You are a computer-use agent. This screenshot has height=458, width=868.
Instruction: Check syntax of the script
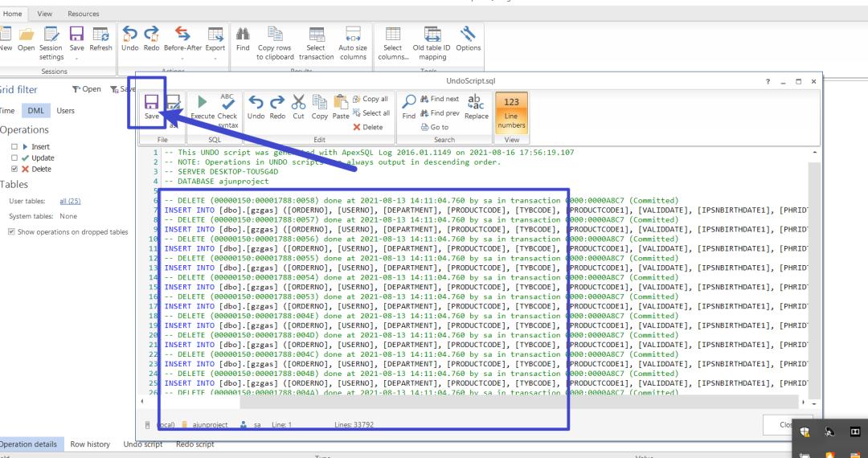[227, 111]
